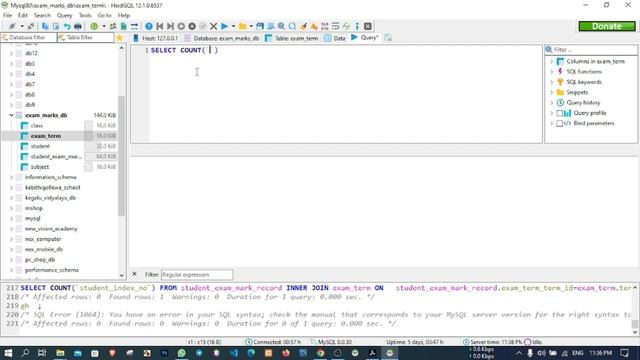Enable the Bind parameters checkbox
640x360 pixels.
[560, 123]
